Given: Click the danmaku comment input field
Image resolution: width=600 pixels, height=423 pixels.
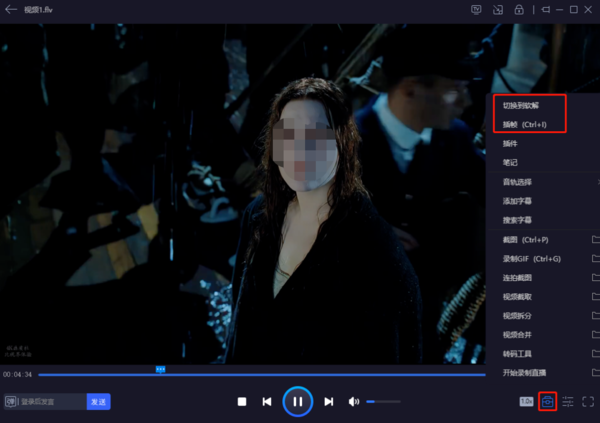Looking at the screenshot, I should (x=52, y=402).
